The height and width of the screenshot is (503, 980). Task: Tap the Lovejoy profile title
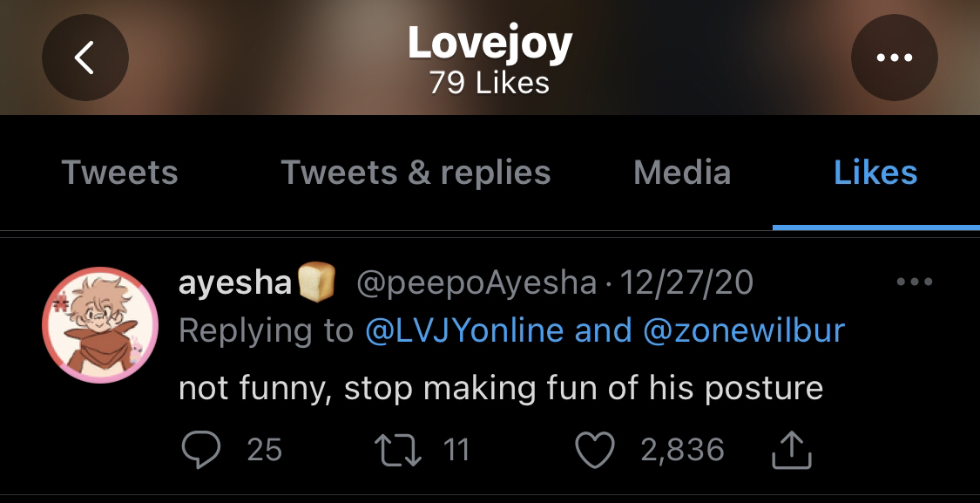pos(490,44)
